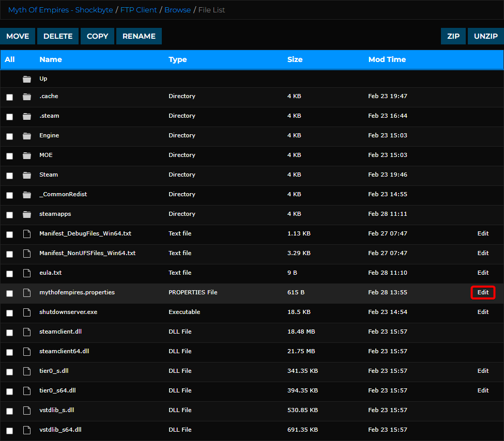Click the file icon for steamclient64.dll
The height and width of the screenshot is (441, 504).
coord(27,351)
